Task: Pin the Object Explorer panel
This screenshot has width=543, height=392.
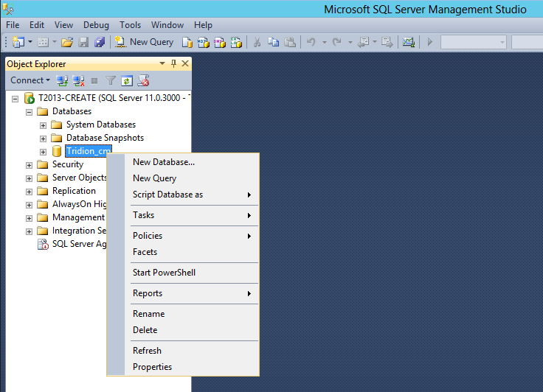Action: pyautogui.click(x=173, y=64)
